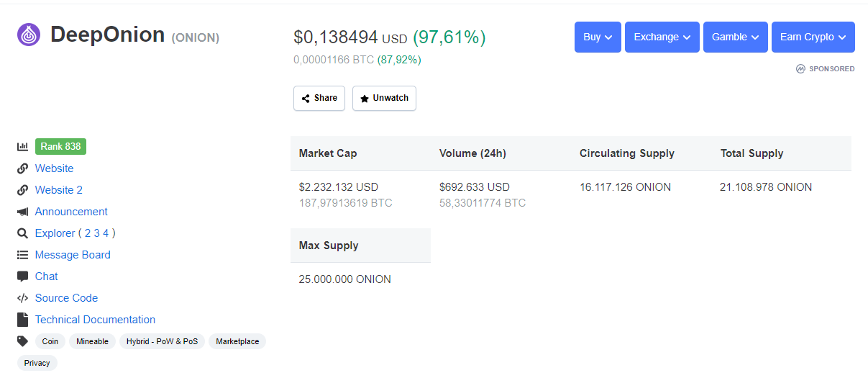Screen dimensions: 868x378
Task: Click the speech-bubble icon beside Chat
Action: 22,276
